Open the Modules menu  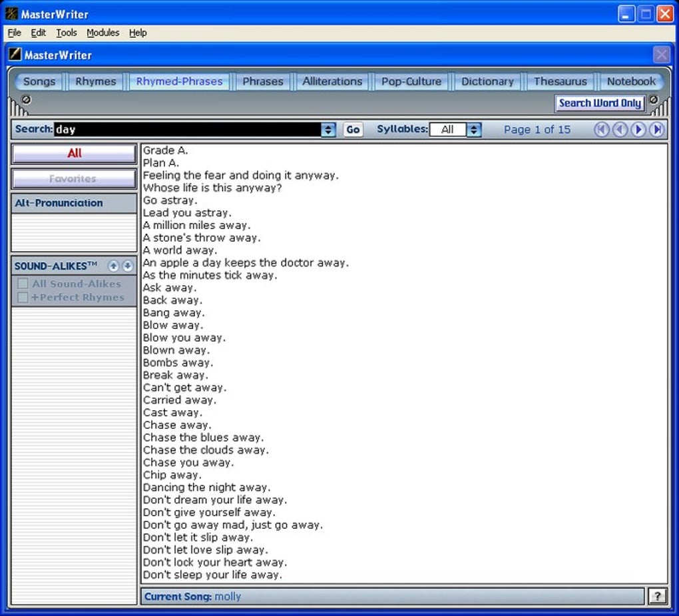click(103, 33)
